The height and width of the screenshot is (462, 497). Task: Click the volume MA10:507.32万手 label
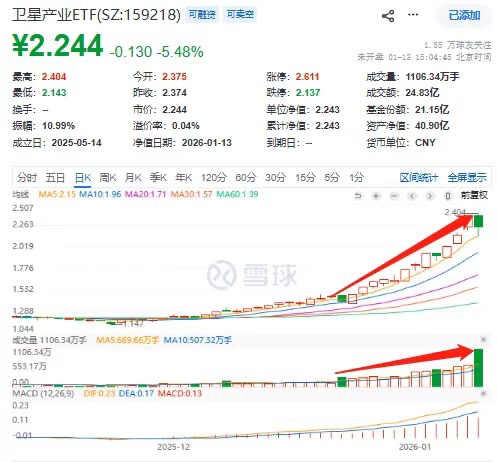(198, 340)
